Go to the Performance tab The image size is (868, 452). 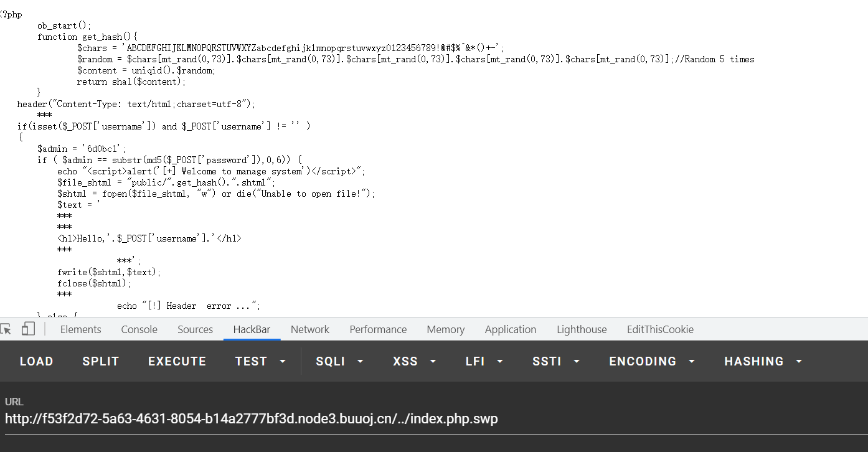tap(378, 329)
